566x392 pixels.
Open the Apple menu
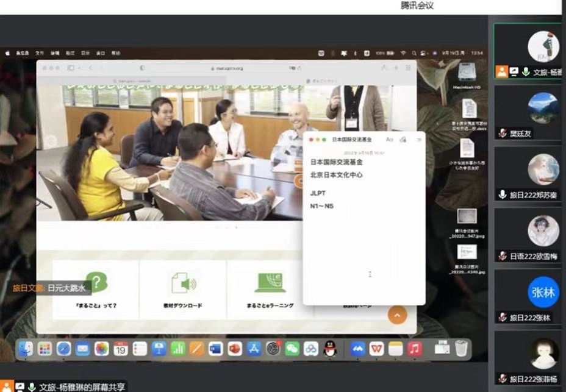pos(8,53)
